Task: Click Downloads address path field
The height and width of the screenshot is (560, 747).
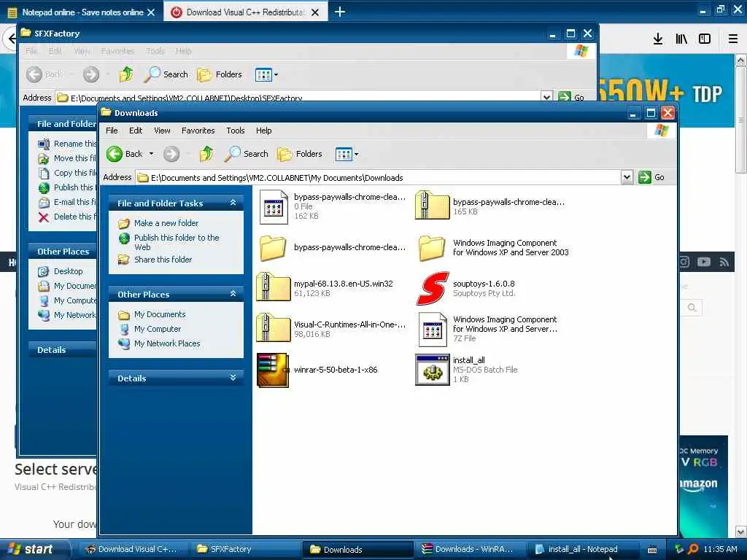Action: [379, 178]
